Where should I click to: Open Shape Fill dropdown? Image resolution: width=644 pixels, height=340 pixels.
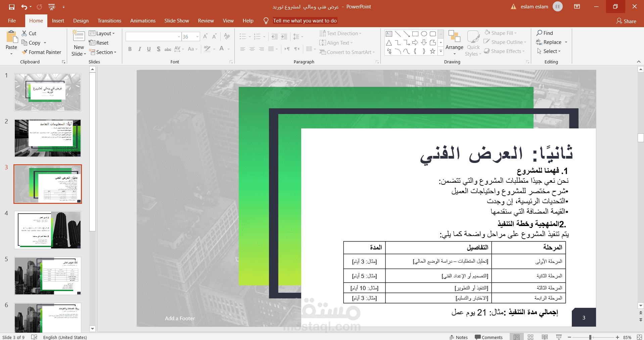pos(500,33)
